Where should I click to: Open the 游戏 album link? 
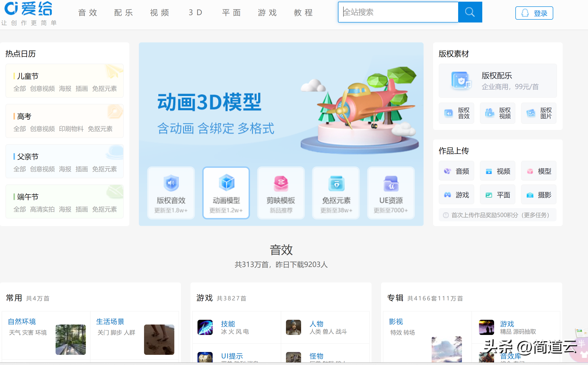(507, 324)
